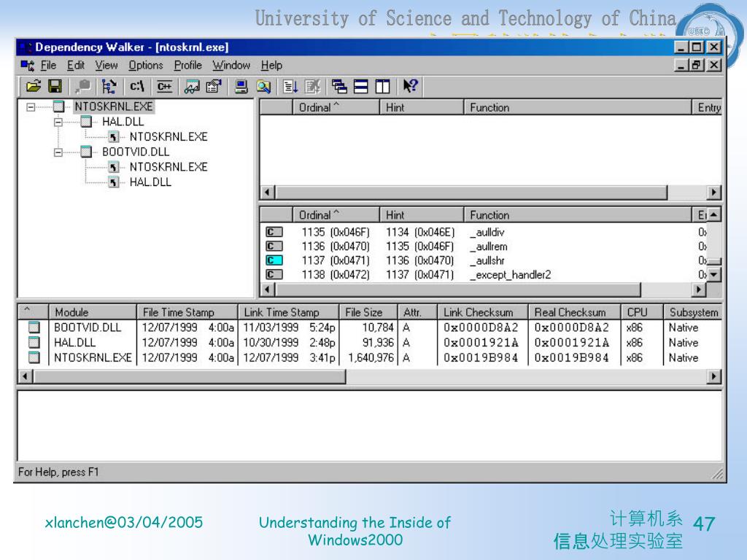The width and height of the screenshot is (747, 560).
Task: Click export pane horizontal scrollbar left arrow
Action: pos(268,289)
